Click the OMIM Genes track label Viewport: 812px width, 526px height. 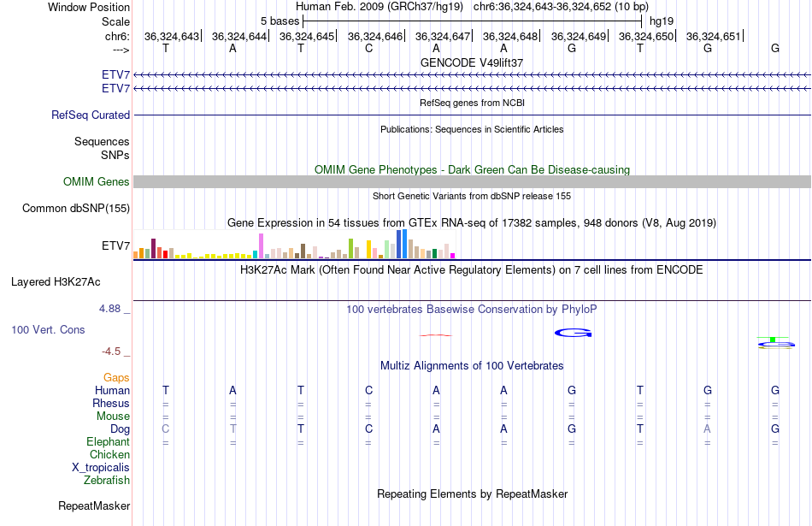[x=97, y=182]
